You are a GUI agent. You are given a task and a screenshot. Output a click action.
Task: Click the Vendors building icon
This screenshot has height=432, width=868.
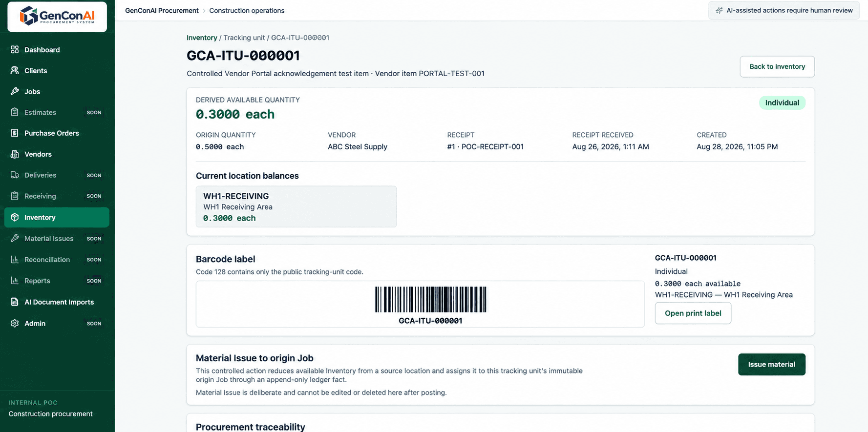point(15,154)
